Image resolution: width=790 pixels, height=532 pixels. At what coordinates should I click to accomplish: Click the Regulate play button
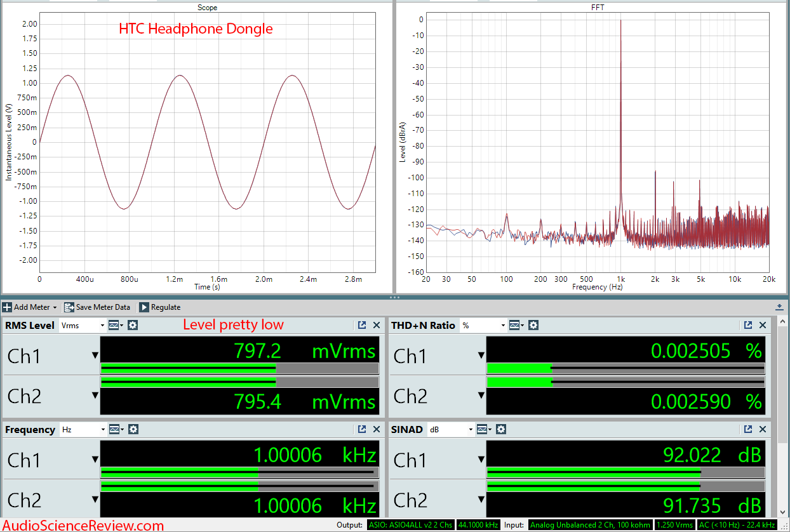[x=144, y=307]
